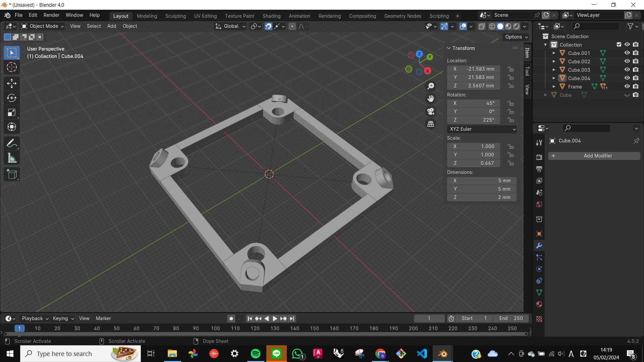Image resolution: width=644 pixels, height=362 pixels.
Task: Hide Cube.003 in viewport
Action: click(x=627, y=70)
